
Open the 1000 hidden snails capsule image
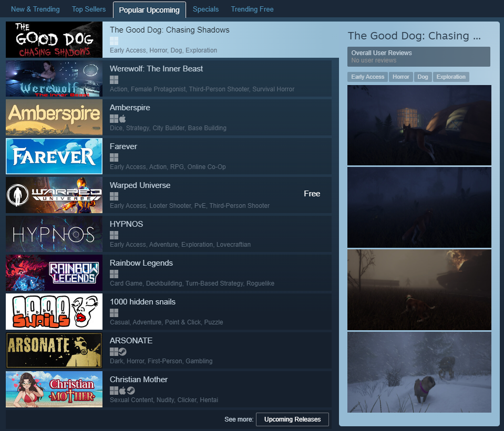point(54,311)
